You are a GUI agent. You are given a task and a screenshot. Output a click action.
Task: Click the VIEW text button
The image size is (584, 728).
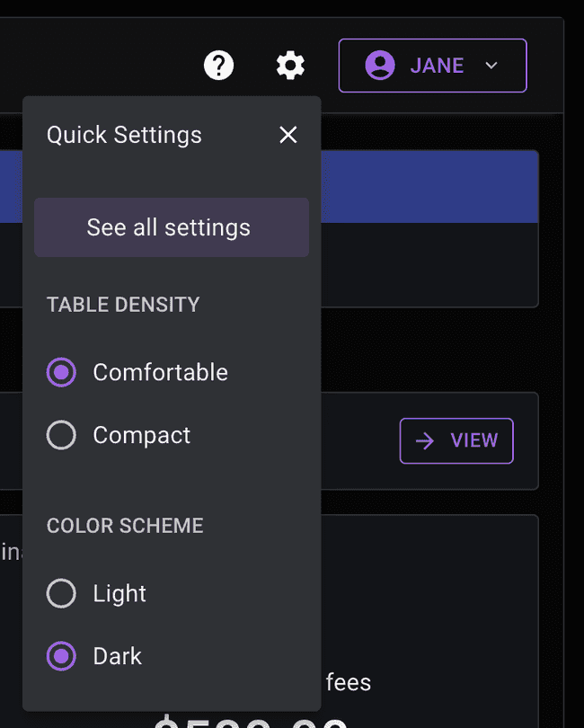(x=473, y=440)
